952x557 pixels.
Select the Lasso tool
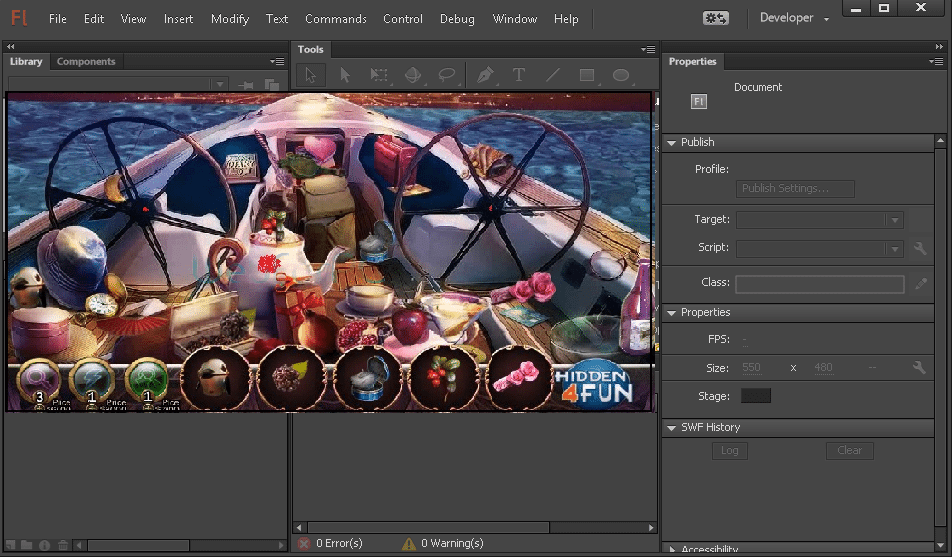pos(447,75)
